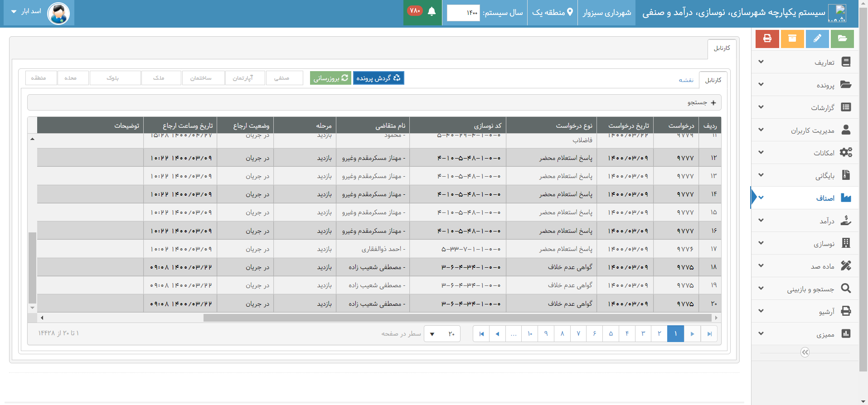Screen dimensions: 868x405
Task: Click the chart icon beside اصناف
Action: pyautogui.click(x=846, y=198)
